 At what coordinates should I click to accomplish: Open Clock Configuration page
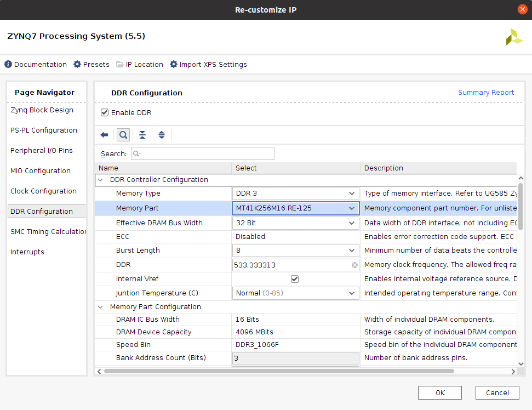[x=43, y=191]
